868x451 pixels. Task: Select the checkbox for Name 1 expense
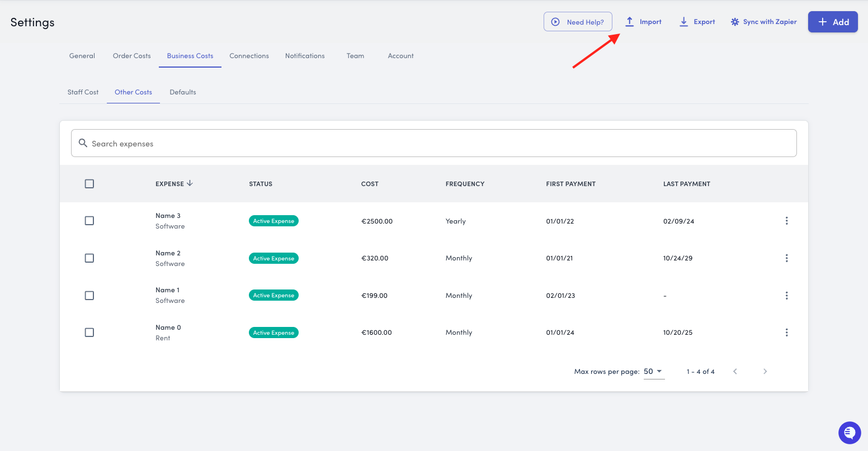pyautogui.click(x=89, y=296)
